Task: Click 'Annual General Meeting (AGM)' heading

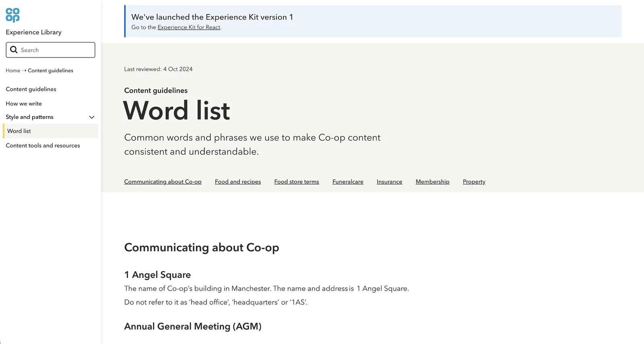Action: (193, 326)
